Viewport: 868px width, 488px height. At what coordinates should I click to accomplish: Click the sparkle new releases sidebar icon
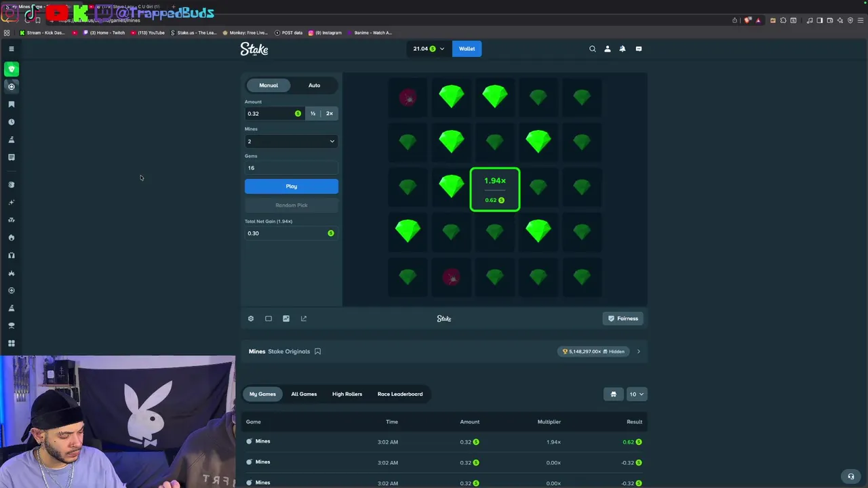11,202
